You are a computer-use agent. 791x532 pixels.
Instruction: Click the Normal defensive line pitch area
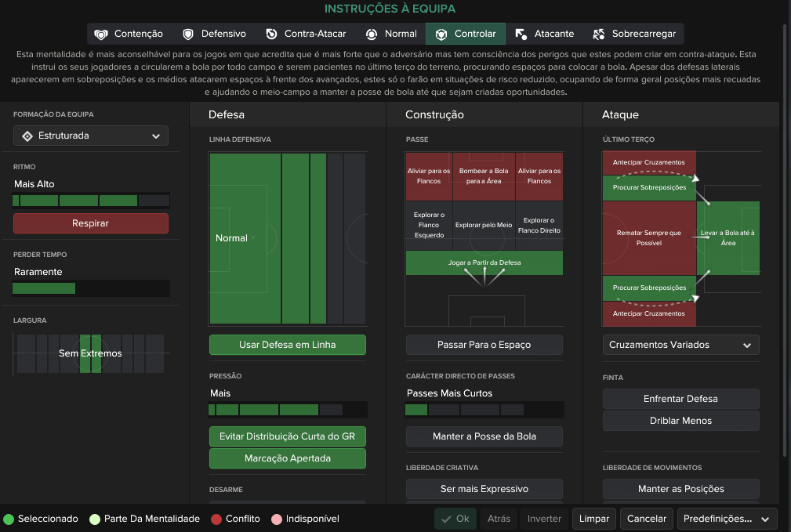pyautogui.click(x=288, y=238)
